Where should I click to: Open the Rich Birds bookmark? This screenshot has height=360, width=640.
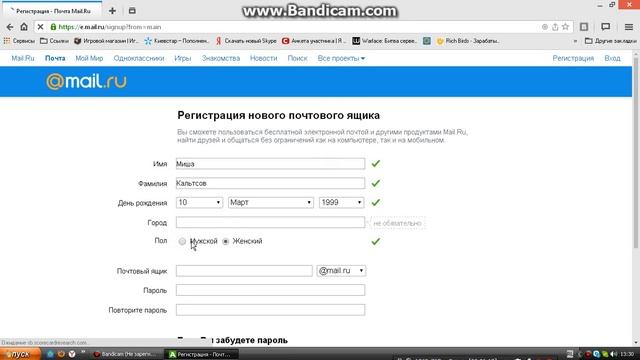coord(468,41)
